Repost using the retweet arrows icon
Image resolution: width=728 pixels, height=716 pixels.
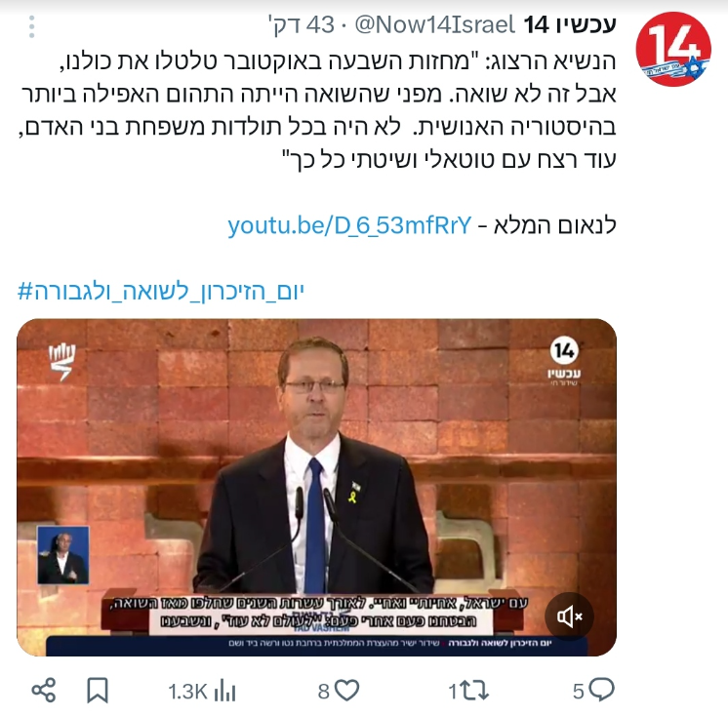474,691
